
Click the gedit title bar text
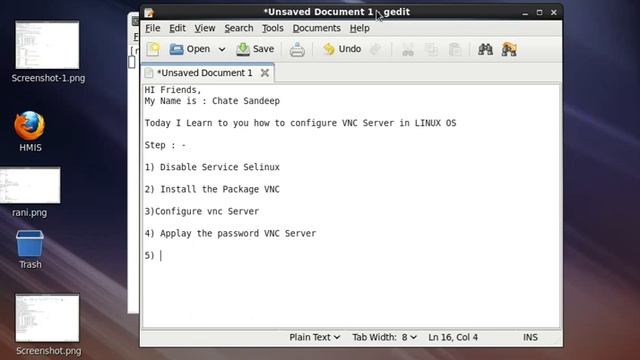(337, 12)
